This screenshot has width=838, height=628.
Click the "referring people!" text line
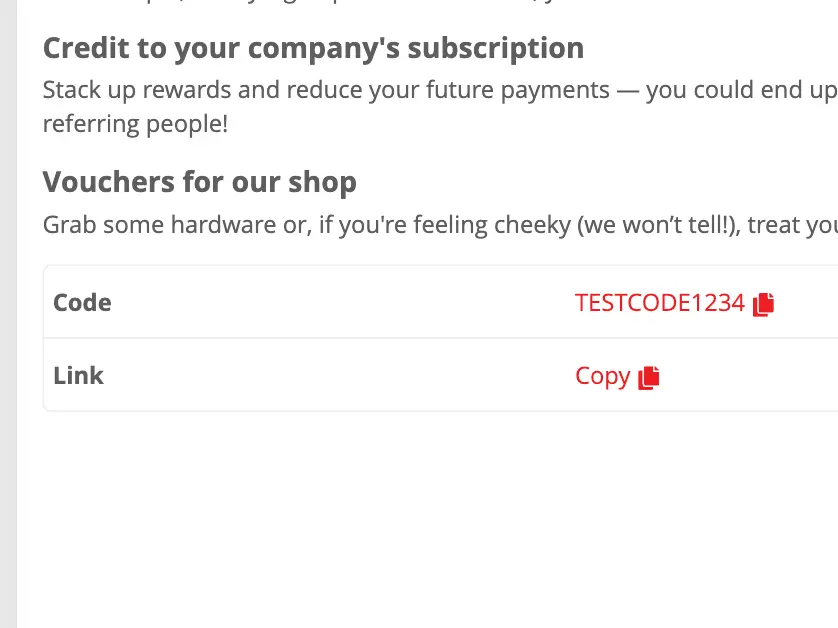click(135, 125)
